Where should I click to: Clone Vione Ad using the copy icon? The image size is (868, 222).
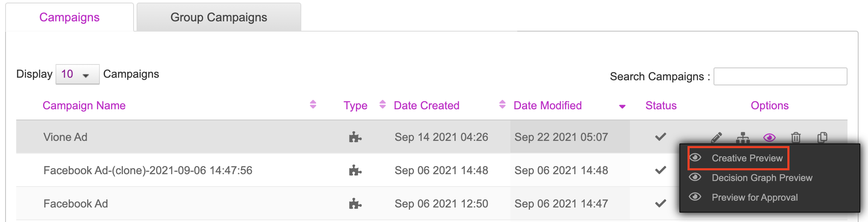click(822, 137)
